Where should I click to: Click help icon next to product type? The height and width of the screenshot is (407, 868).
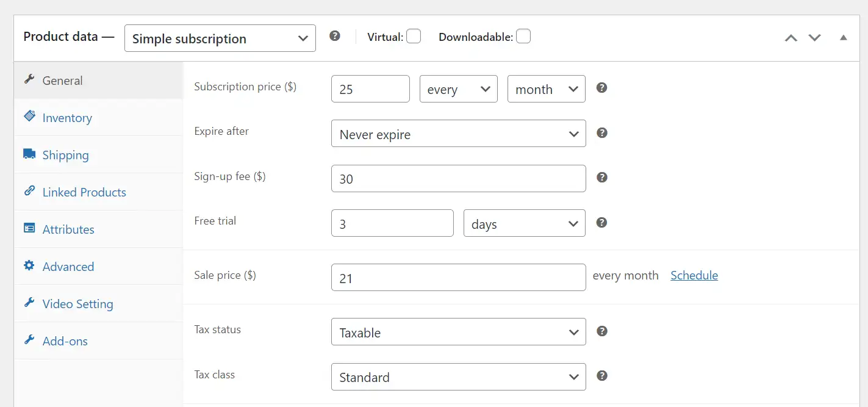click(x=335, y=36)
